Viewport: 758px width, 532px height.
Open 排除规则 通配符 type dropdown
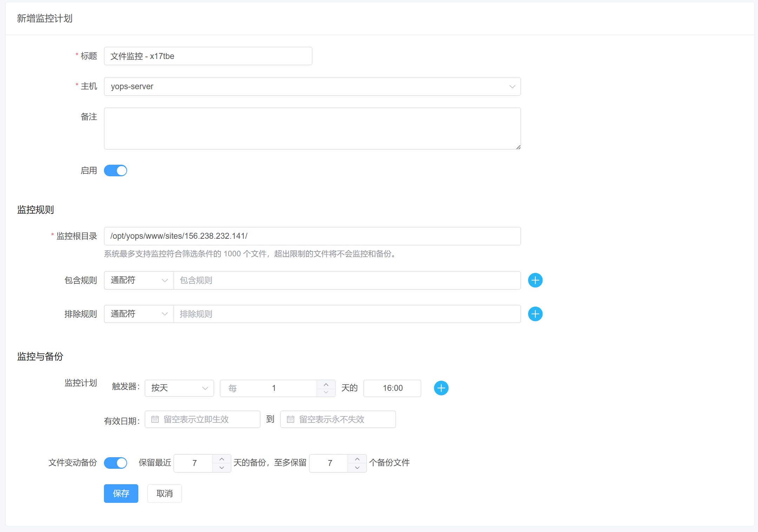click(139, 314)
